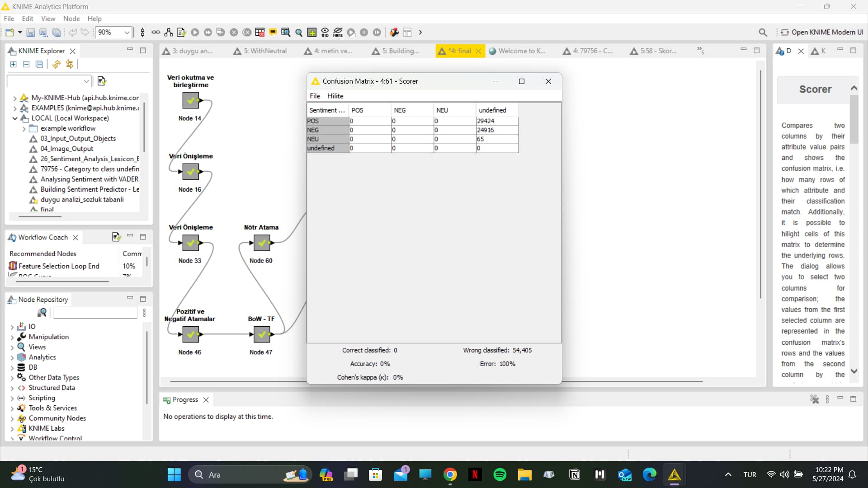
Task: Open the Hilite menu in Confusion Matrix window
Action: [335, 96]
